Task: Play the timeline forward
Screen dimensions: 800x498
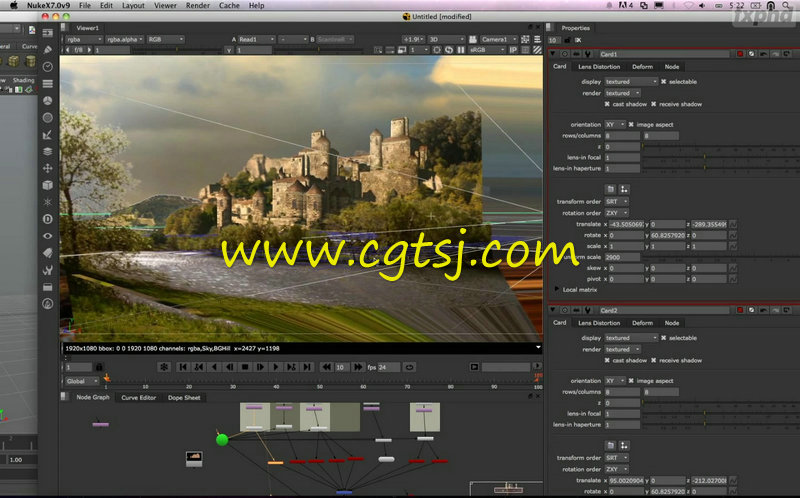Action: [276, 367]
